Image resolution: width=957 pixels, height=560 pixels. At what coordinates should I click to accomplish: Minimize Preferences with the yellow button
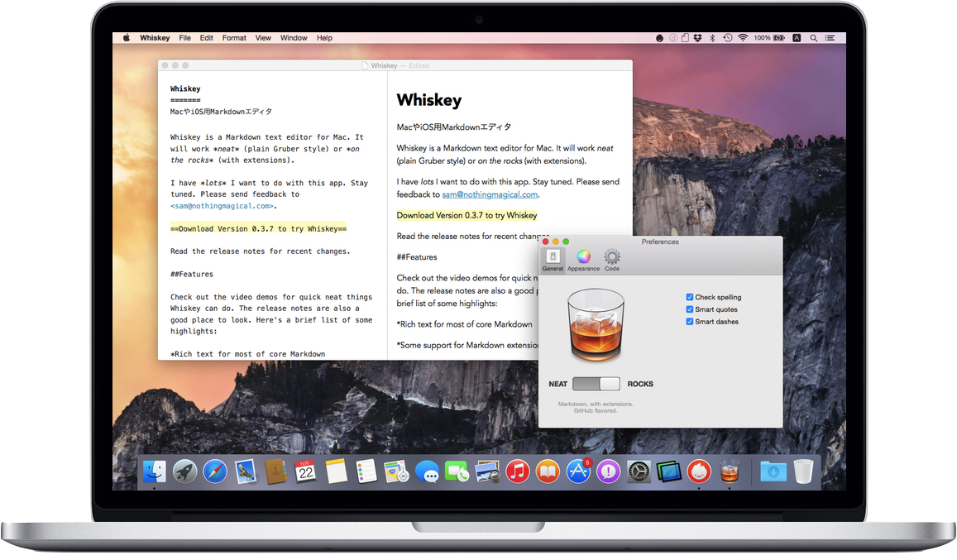click(555, 242)
